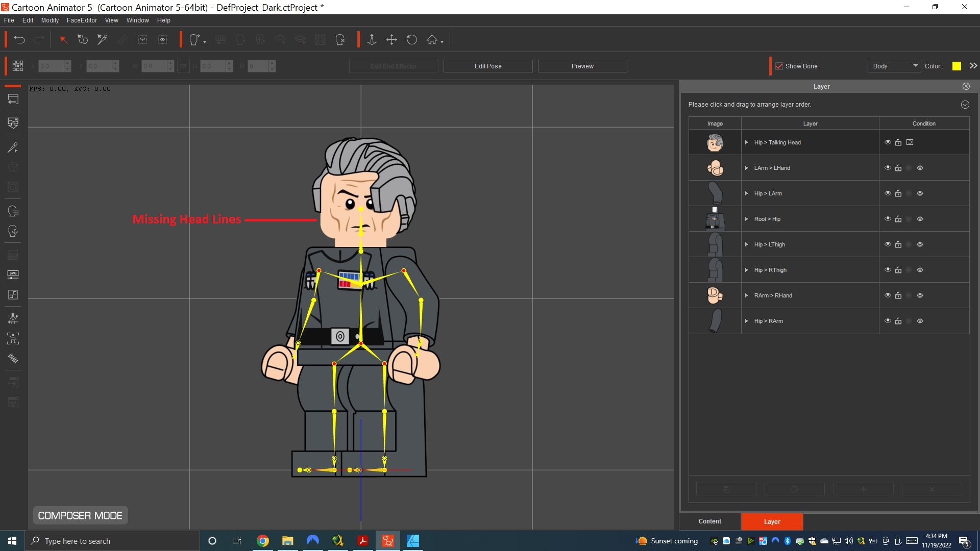Select the four-way move tool
The image size is (980, 551).
point(391,40)
